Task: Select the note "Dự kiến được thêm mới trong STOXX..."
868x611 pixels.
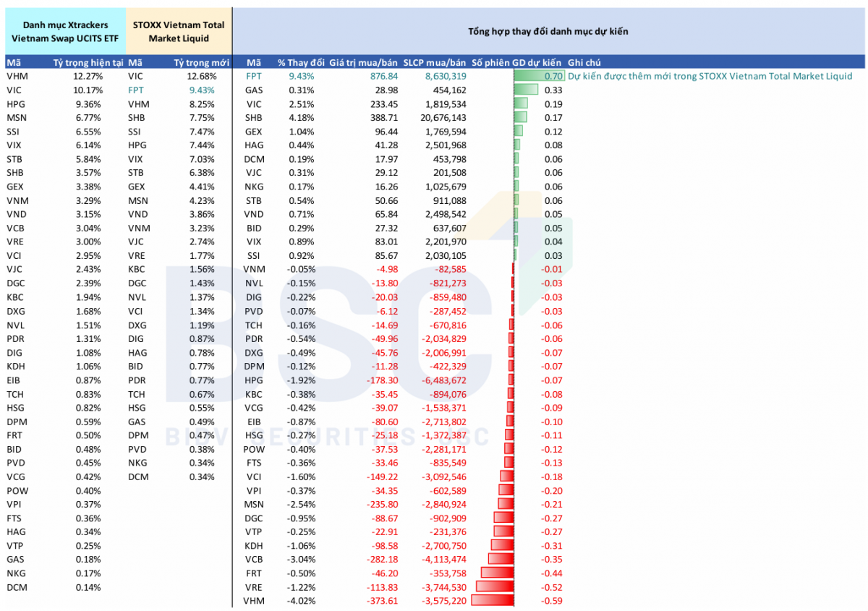Action: point(710,76)
